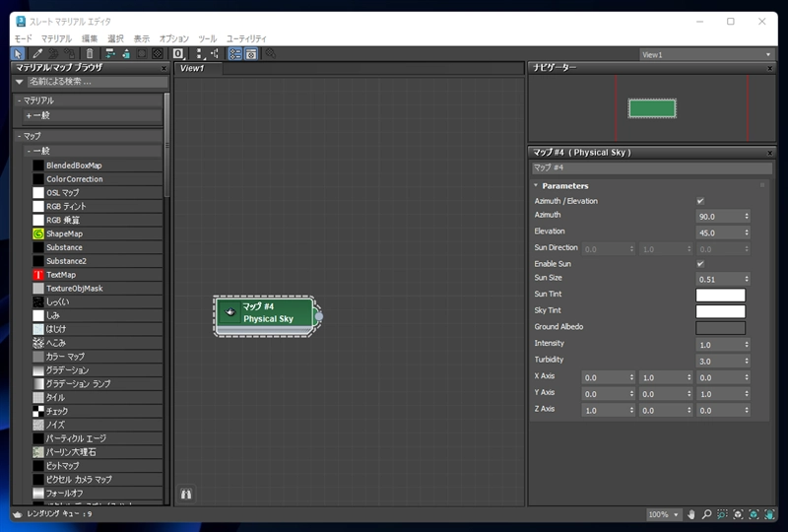
Task: Click the application icon in title bar
Action: coord(21,21)
